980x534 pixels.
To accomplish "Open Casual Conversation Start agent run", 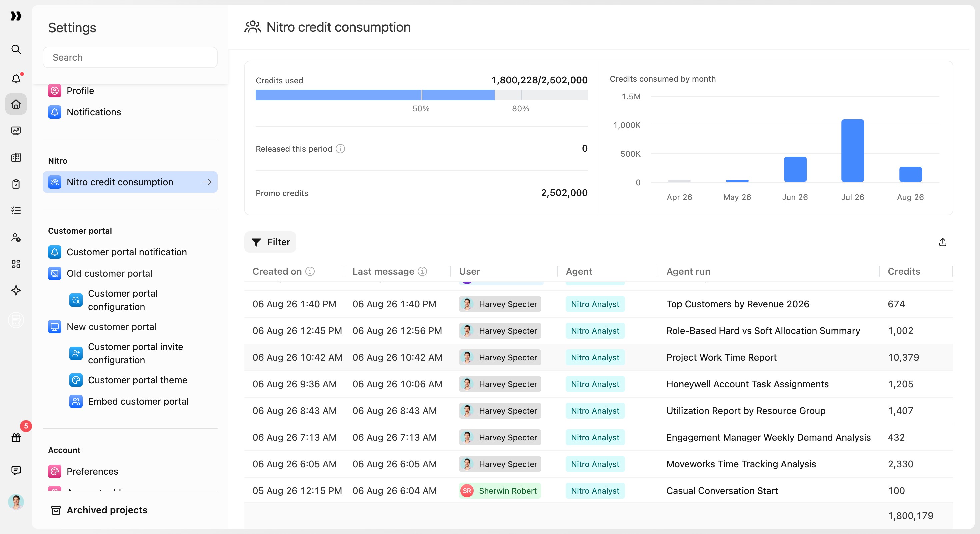I will pyautogui.click(x=722, y=491).
